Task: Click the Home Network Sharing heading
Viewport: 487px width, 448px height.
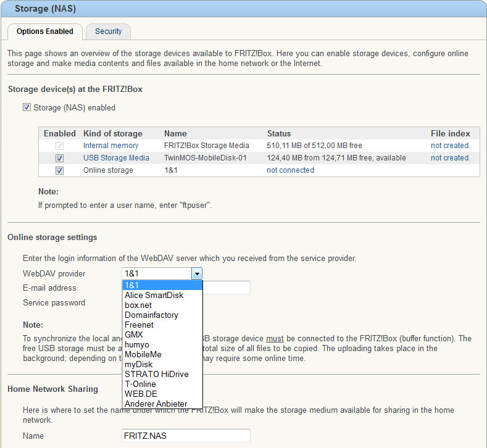Action: [x=53, y=389]
